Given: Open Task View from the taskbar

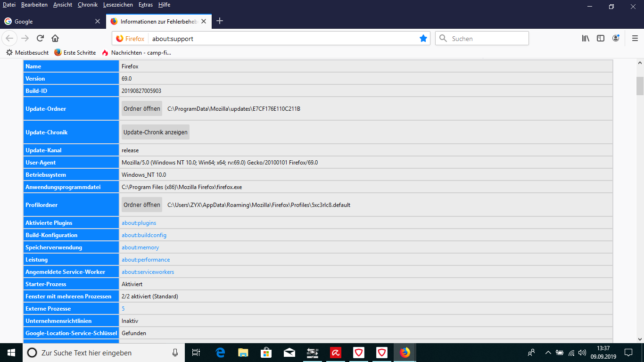Looking at the screenshot, I should coord(196,353).
